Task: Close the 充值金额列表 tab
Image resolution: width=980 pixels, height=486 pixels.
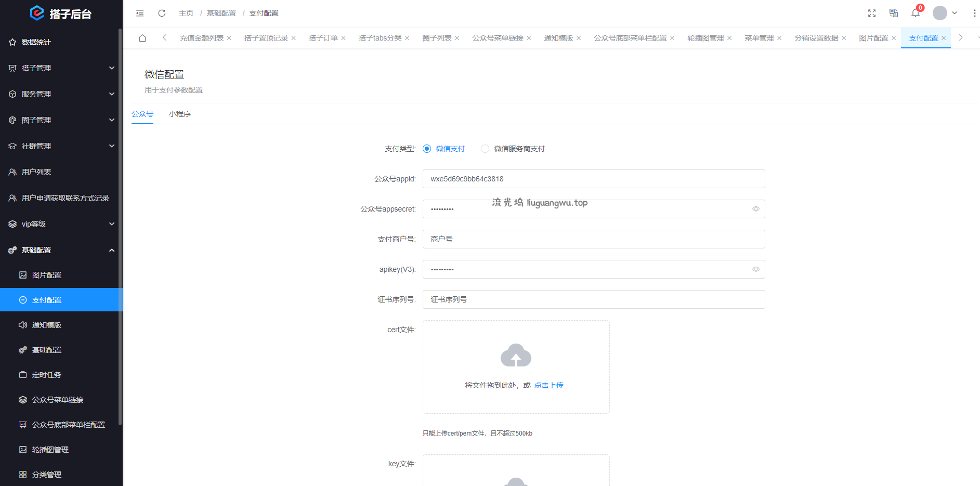Action: point(229,38)
